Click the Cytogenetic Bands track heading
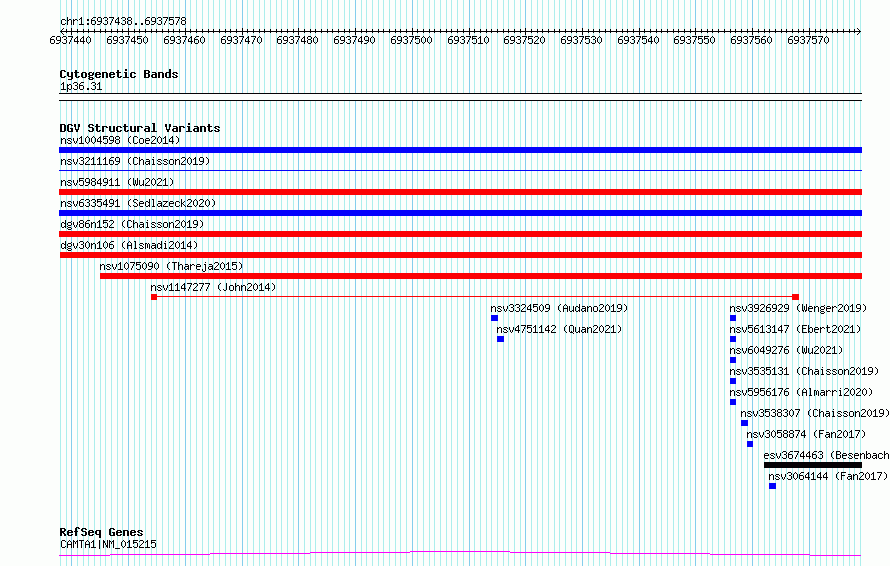 tap(119, 74)
